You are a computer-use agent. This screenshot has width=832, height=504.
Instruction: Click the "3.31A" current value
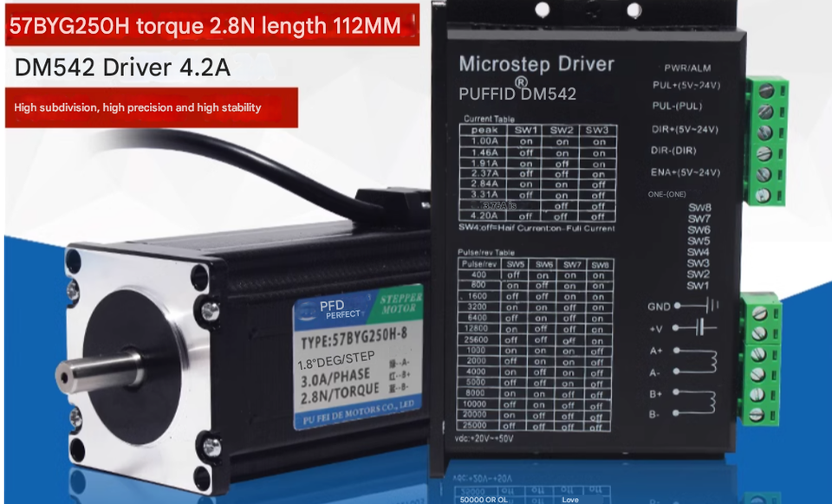click(484, 195)
